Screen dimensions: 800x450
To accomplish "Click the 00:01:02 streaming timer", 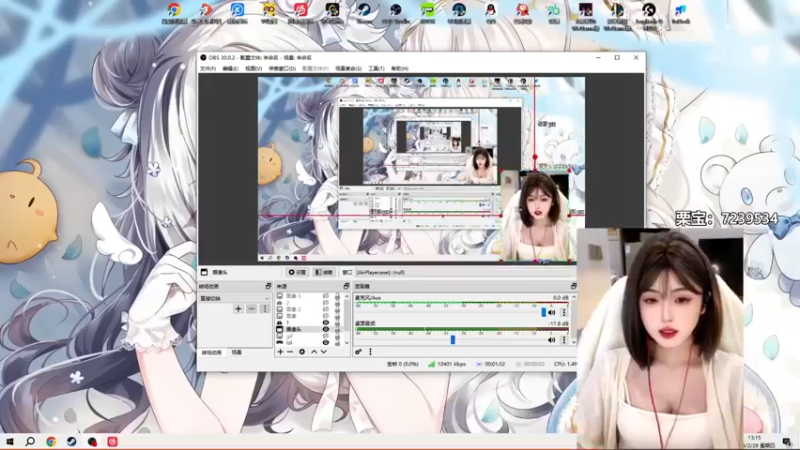I will click(490, 364).
